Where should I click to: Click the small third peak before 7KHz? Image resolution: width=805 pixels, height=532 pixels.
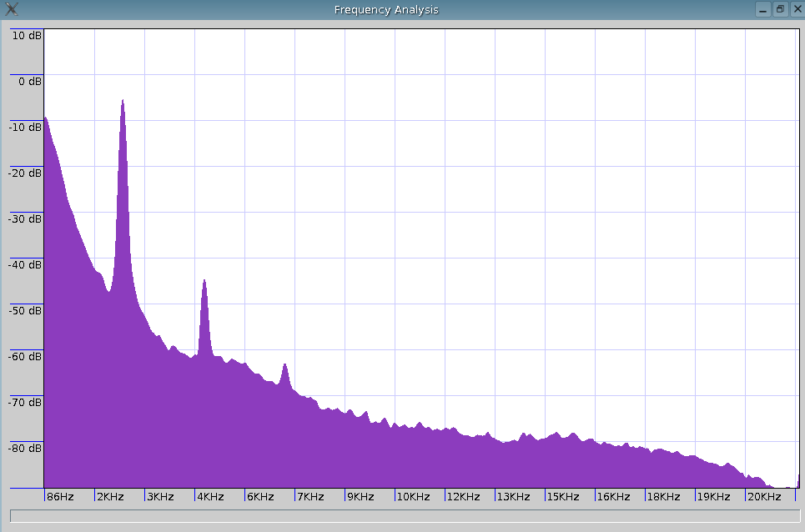tap(285, 367)
